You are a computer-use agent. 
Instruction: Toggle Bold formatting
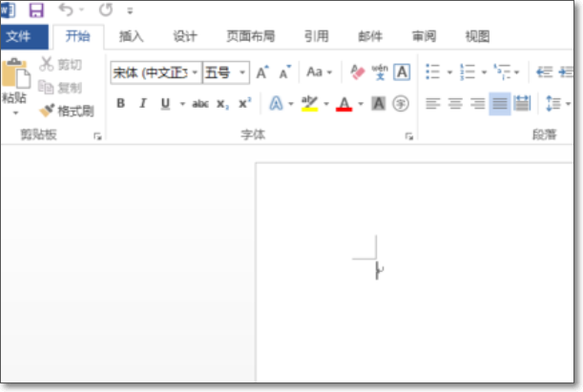pyautogui.click(x=121, y=103)
